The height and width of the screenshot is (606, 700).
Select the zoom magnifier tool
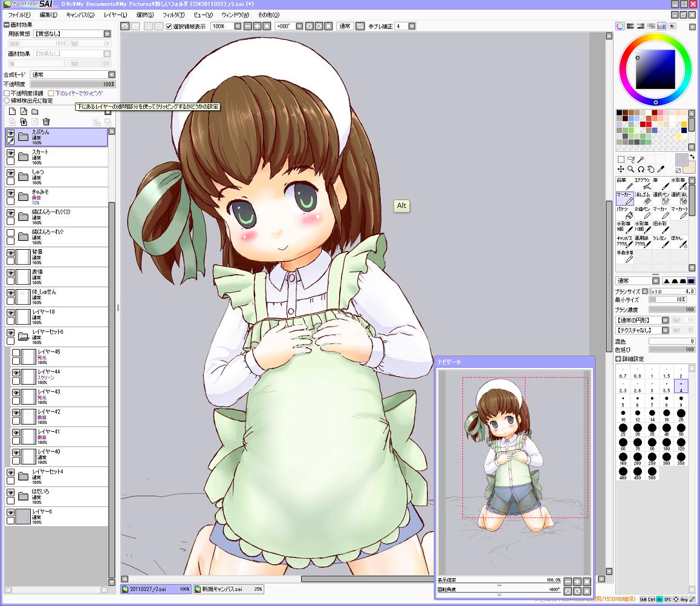coord(631,169)
